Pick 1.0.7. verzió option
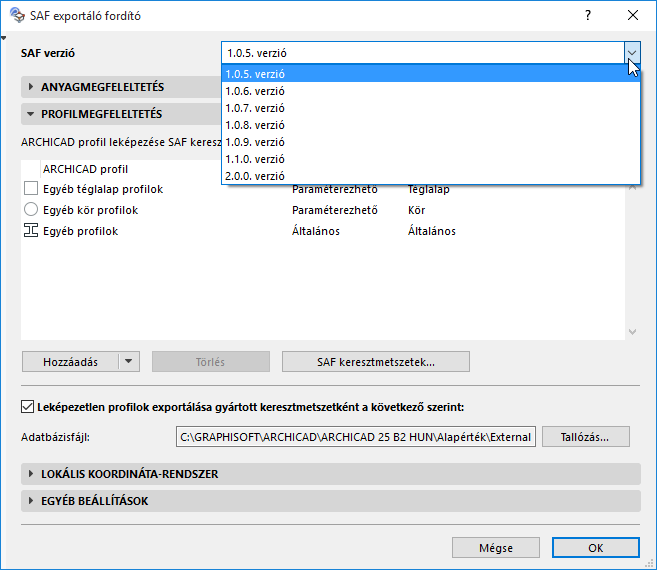Screen dimensions: 657x570 (431, 108)
